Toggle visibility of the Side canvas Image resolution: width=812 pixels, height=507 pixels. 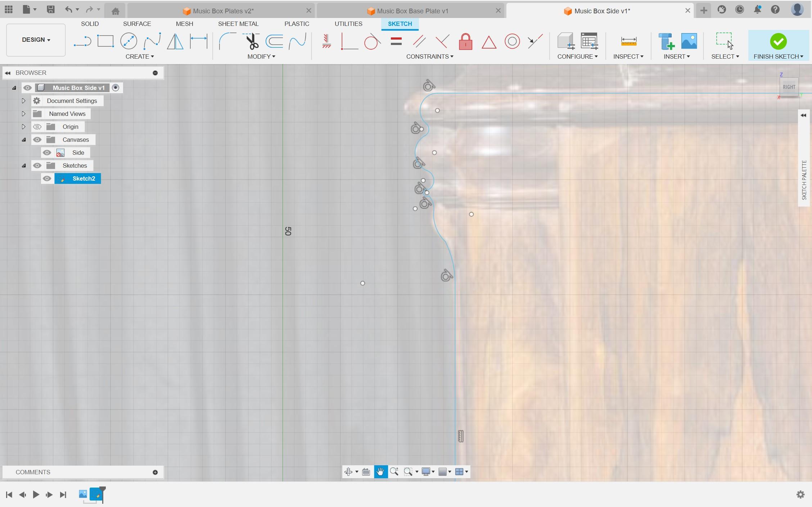pyautogui.click(x=47, y=153)
